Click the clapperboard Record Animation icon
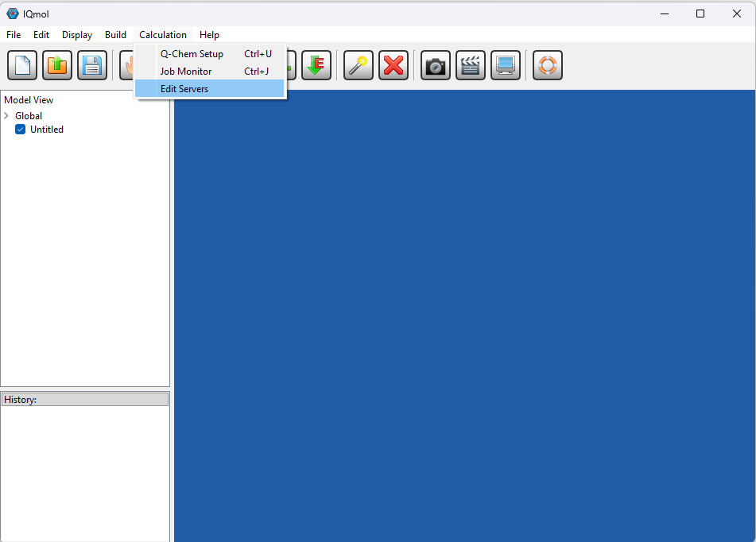 (x=471, y=65)
